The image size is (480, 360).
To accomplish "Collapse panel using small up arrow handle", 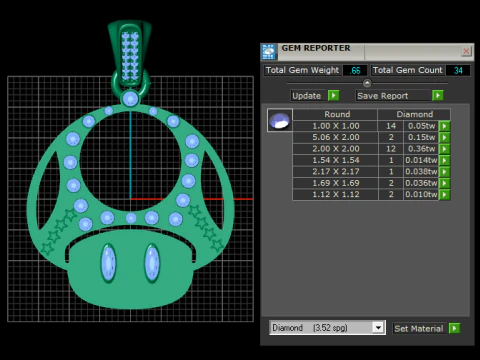I will [367, 83].
